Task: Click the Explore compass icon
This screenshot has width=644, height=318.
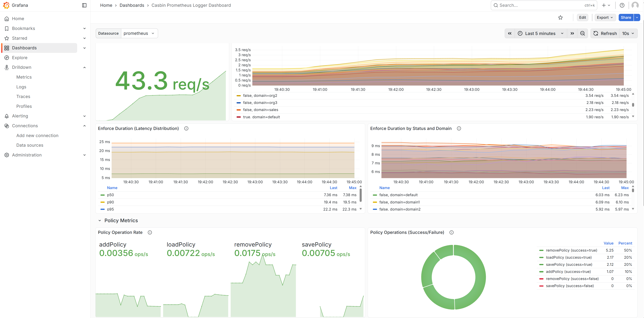Action: [7, 58]
